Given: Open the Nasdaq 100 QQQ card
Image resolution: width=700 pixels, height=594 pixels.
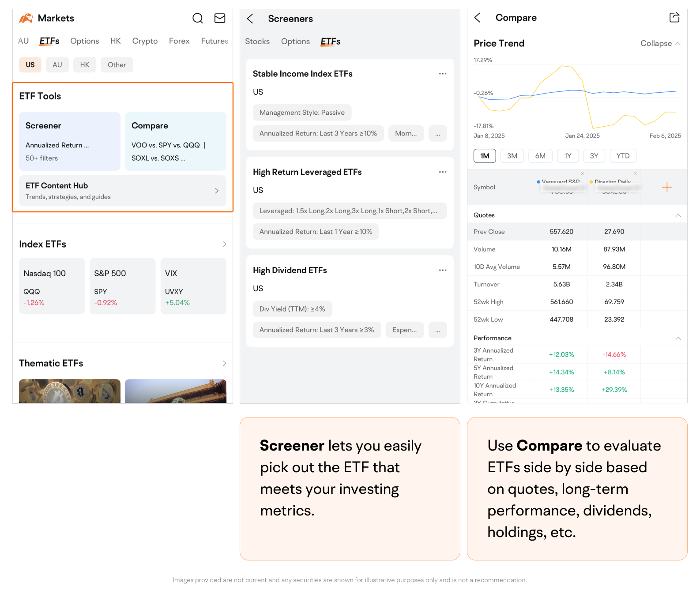Looking at the screenshot, I should coord(52,286).
